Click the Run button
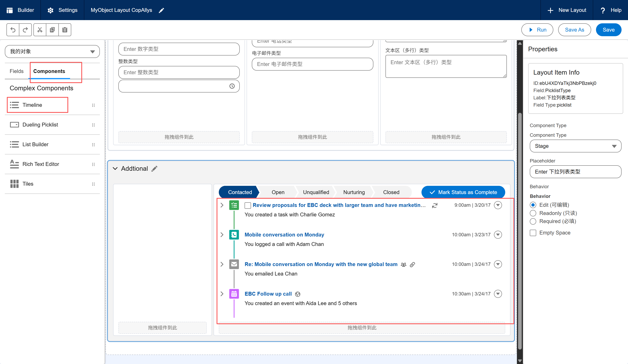The height and width of the screenshot is (364, 628). [x=537, y=30]
